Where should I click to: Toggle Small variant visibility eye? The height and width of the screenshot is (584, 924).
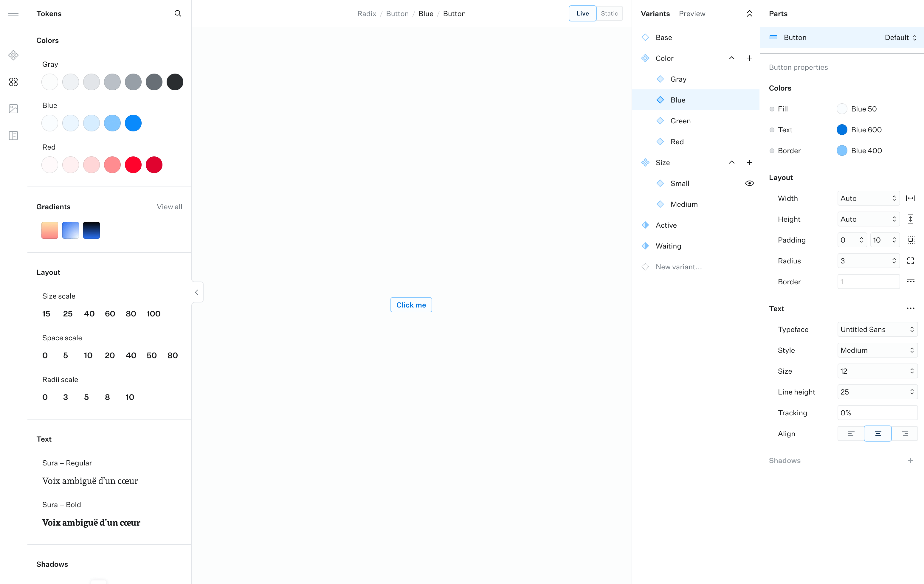point(749,184)
